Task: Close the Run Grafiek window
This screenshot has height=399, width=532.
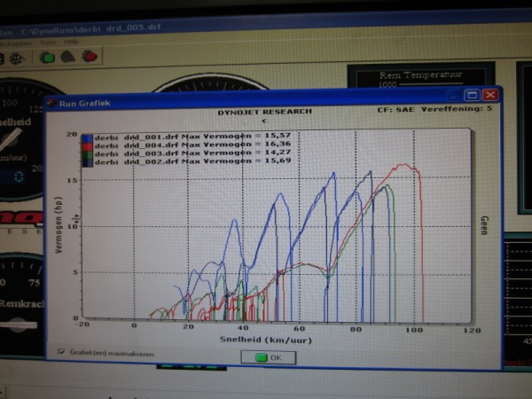Action: tap(490, 95)
